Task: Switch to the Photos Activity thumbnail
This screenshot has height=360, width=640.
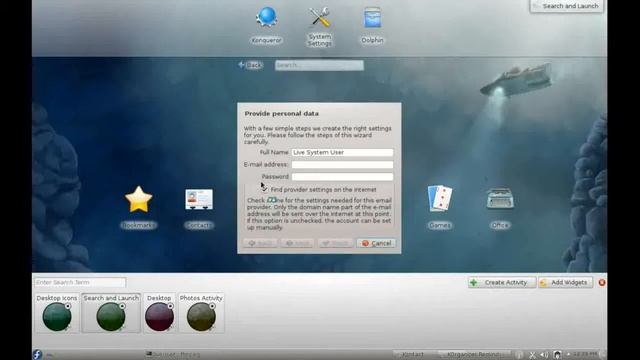Action: 201,313
